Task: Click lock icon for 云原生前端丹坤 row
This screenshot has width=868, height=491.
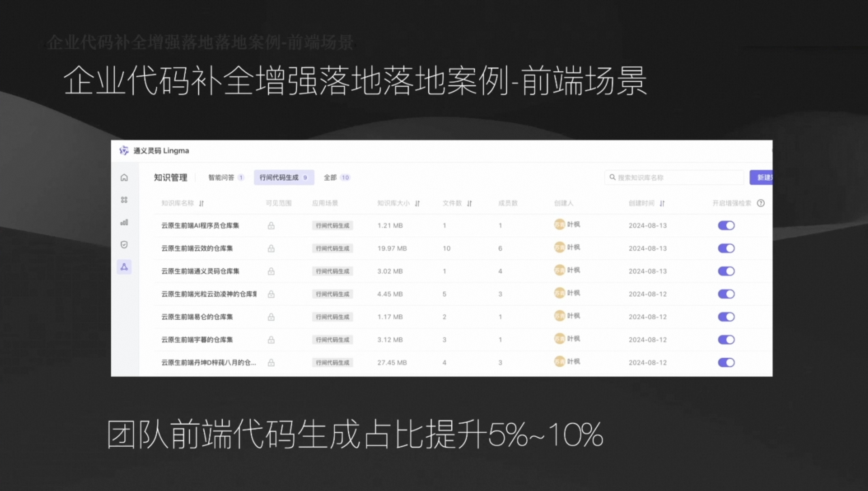Action: [x=271, y=363]
